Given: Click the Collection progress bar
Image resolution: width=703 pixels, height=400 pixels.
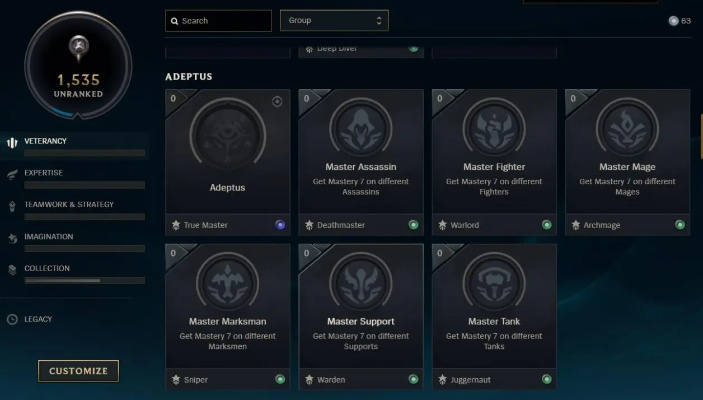Looking at the screenshot, I should point(84,281).
